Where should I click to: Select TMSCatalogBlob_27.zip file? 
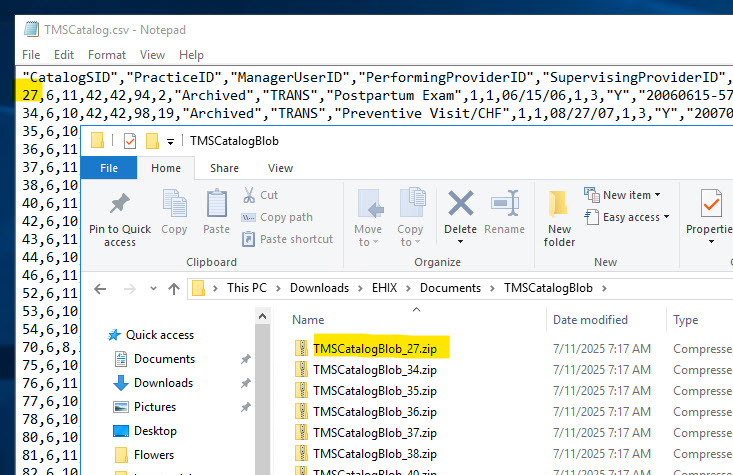click(x=375, y=349)
